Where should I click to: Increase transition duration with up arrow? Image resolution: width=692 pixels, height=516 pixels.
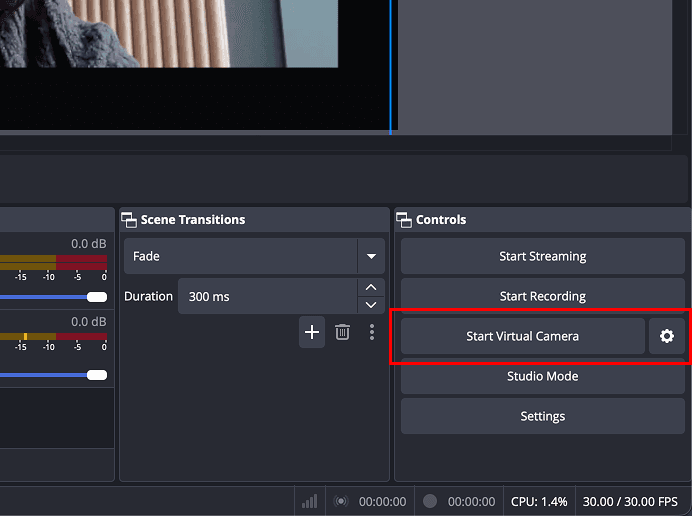click(371, 287)
